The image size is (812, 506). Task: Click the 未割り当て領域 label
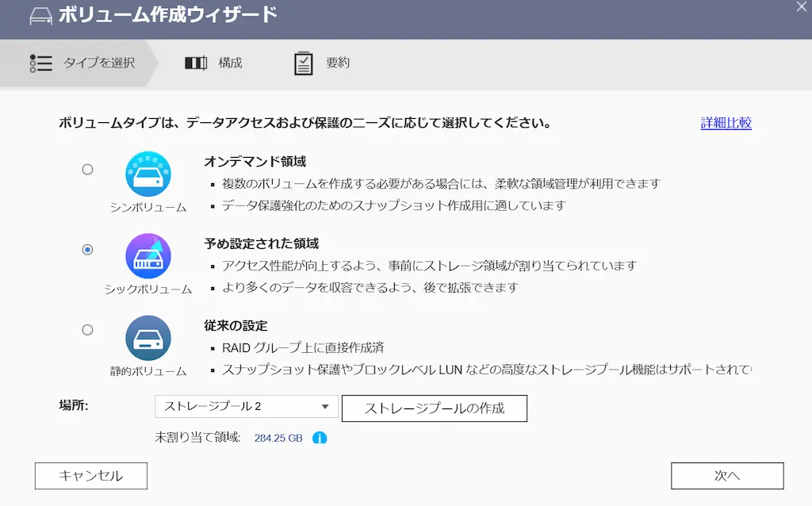pyautogui.click(x=197, y=438)
